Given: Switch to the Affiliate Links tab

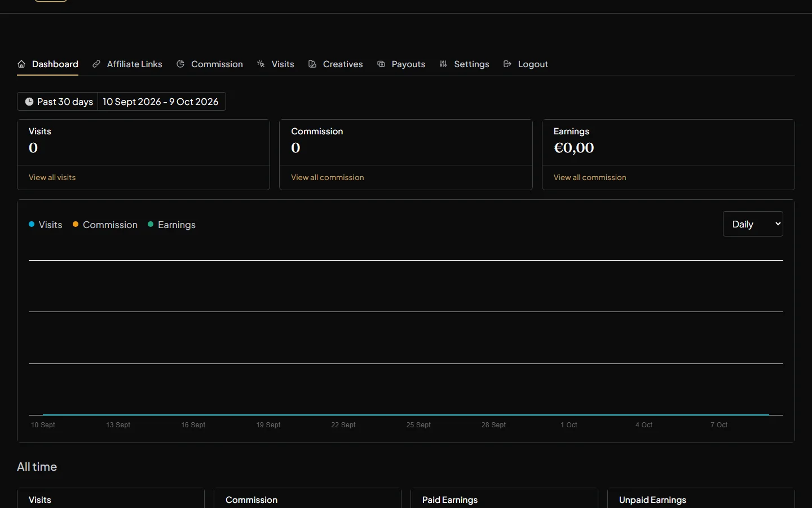Looking at the screenshot, I should point(127,64).
